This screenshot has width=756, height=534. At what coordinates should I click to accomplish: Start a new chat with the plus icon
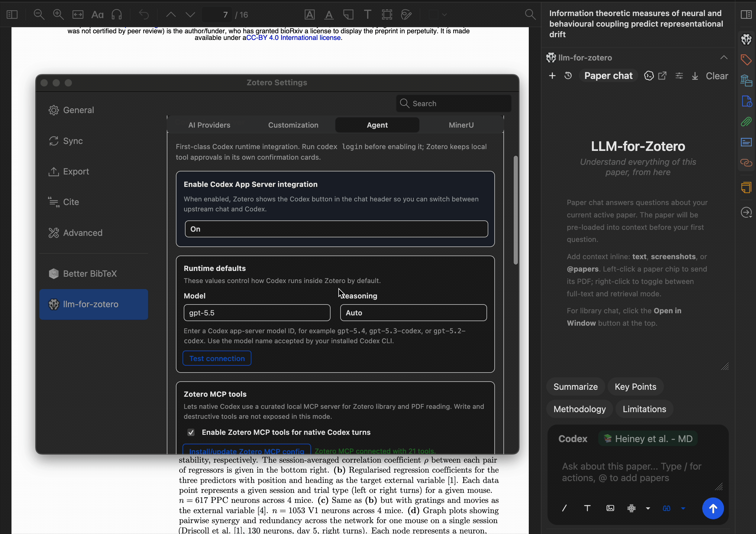pyautogui.click(x=552, y=76)
